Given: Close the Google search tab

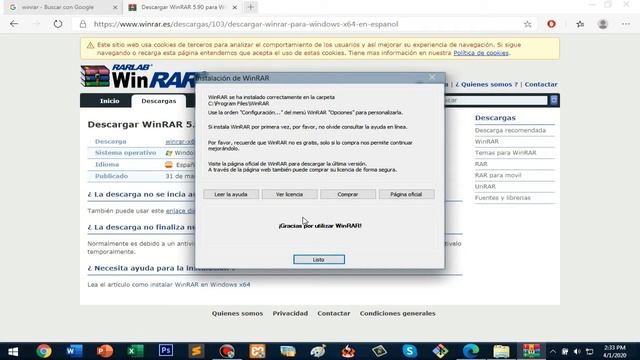Looking at the screenshot, I should 115,7.
